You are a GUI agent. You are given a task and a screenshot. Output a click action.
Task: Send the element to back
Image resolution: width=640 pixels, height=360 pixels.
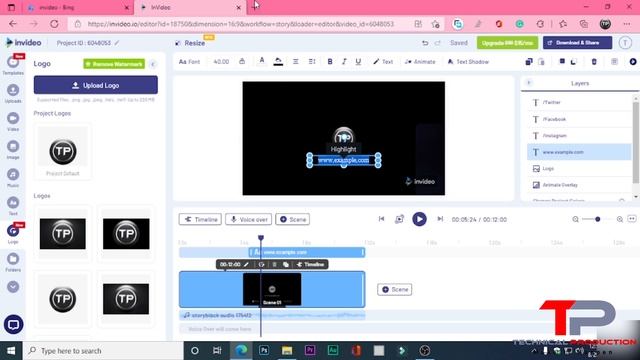click(x=573, y=62)
